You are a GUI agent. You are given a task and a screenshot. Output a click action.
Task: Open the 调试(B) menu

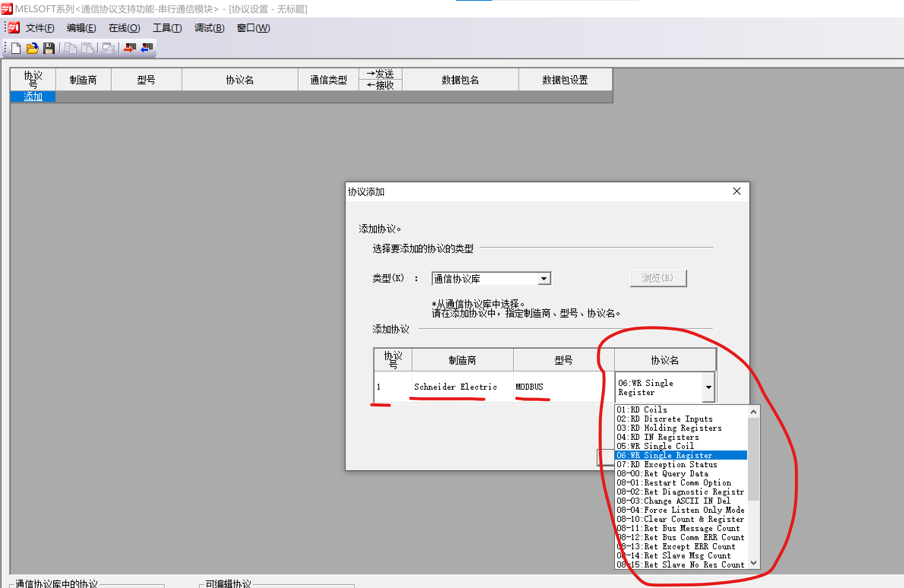click(209, 28)
